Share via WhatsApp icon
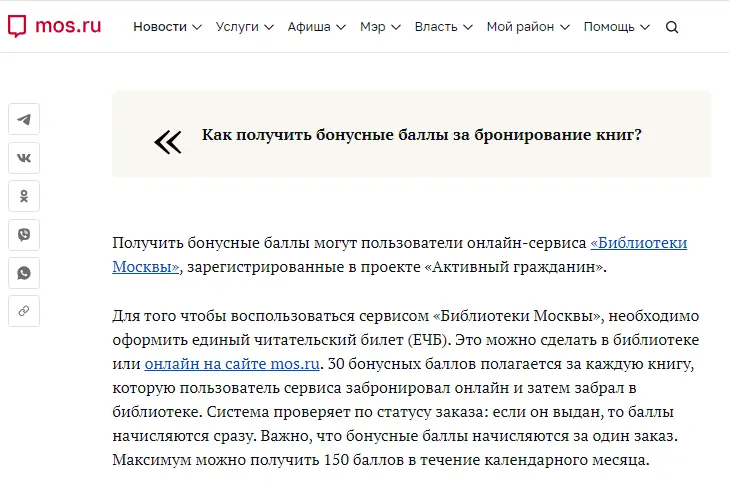 [24, 273]
